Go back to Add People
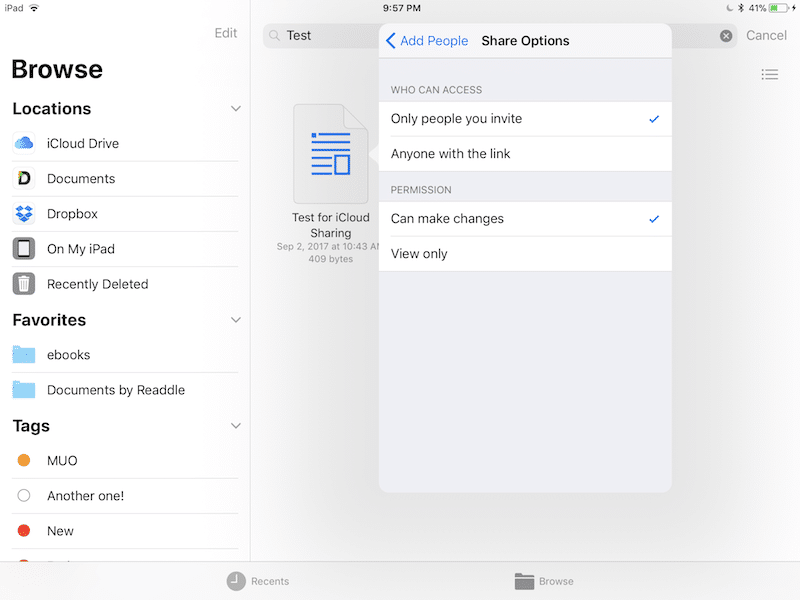The image size is (800, 600). click(427, 41)
